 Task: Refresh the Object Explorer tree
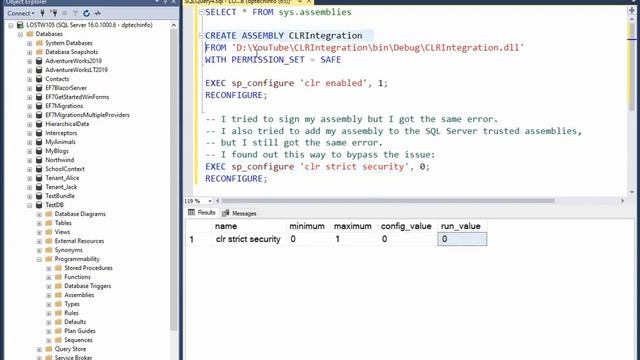[87, 13]
